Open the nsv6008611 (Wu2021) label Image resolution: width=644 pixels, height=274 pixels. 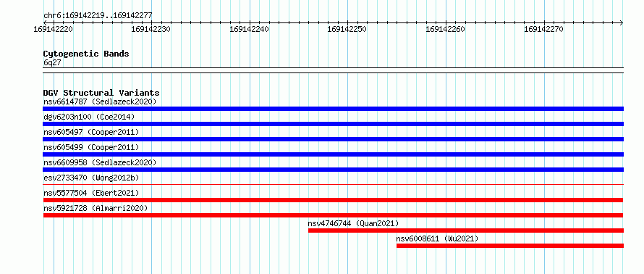pos(437,238)
